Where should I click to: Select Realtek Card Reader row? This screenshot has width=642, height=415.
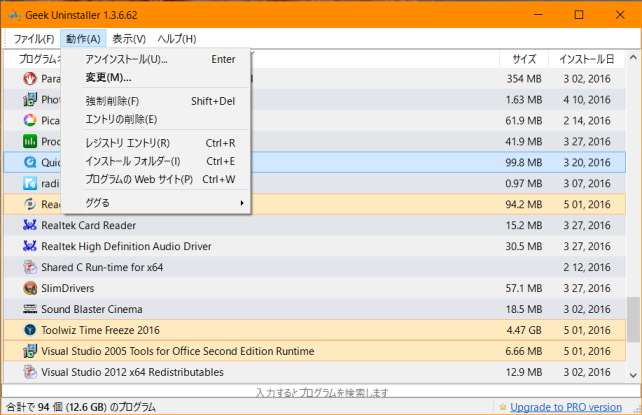314,225
